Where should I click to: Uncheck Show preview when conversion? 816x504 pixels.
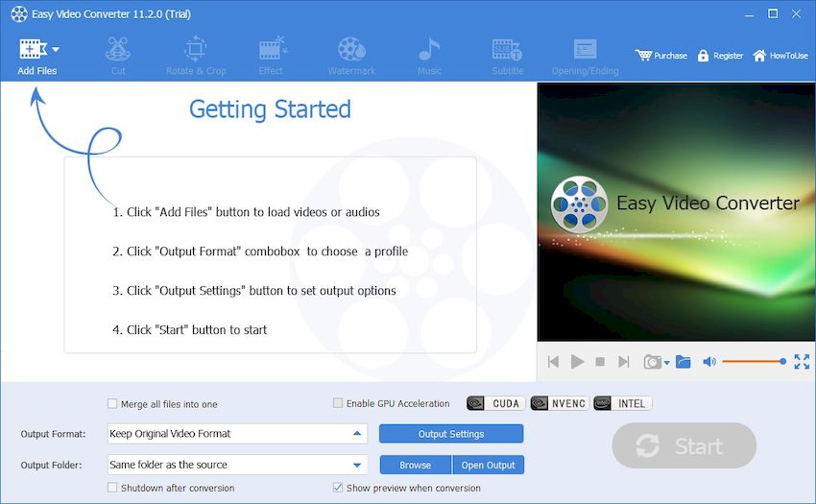tap(338, 488)
